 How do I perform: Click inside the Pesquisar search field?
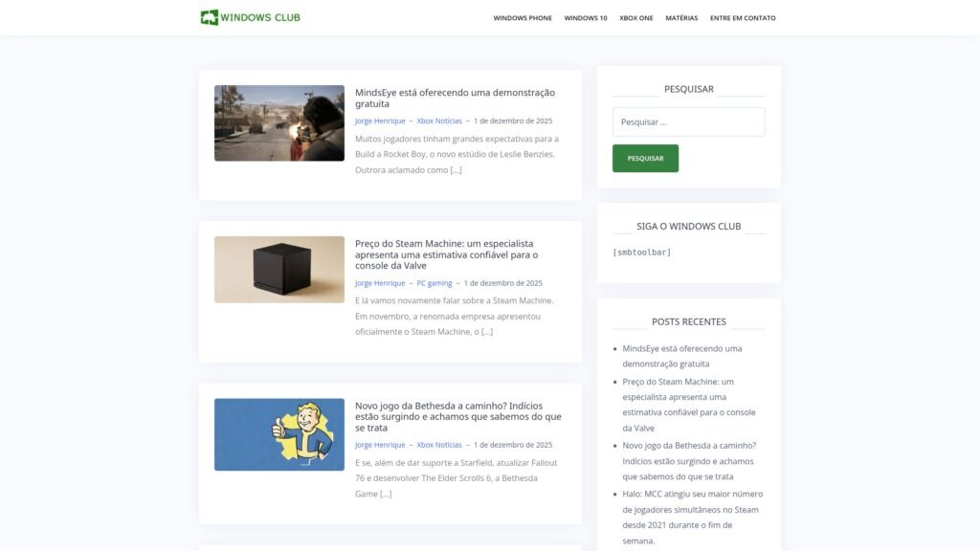point(688,122)
